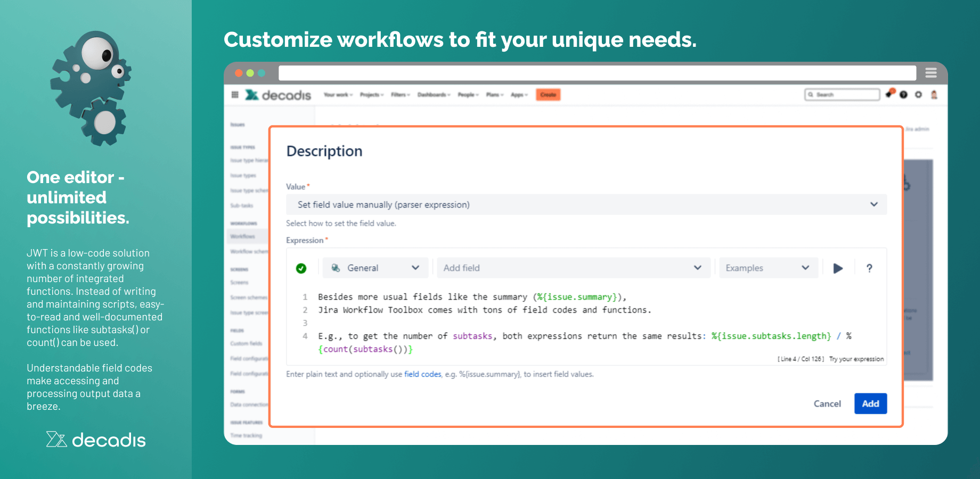Screen dimensions: 980x479
Task: Click the '%{issue.subtasks.length}' field code
Action: pyautogui.click(x=771, y=336)
